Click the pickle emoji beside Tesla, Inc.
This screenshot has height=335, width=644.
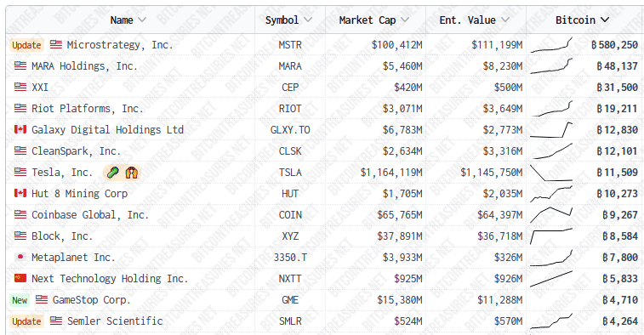(112, 173)
